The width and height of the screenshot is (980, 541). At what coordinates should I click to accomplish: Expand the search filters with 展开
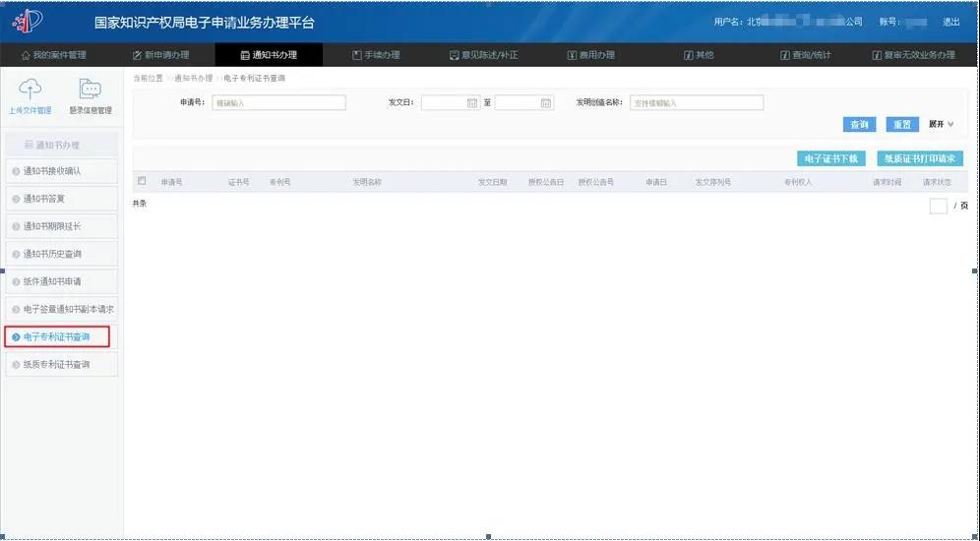coord(941,125)
